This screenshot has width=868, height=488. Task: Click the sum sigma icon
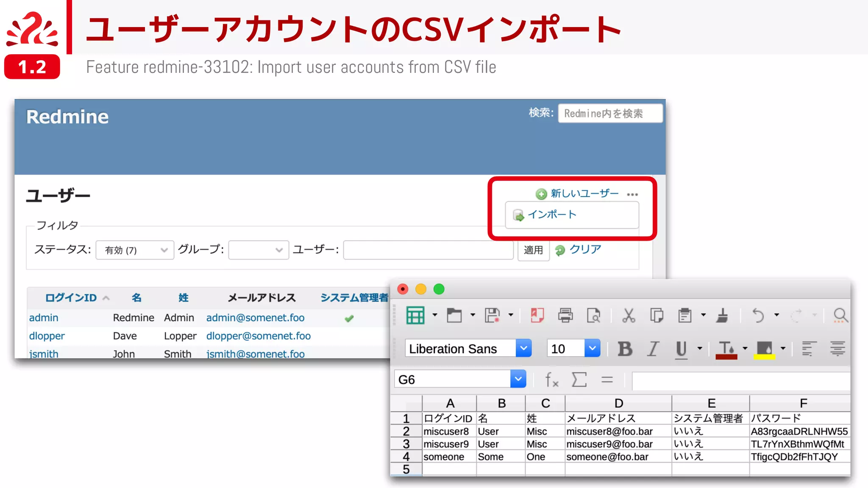coord(579,380)
